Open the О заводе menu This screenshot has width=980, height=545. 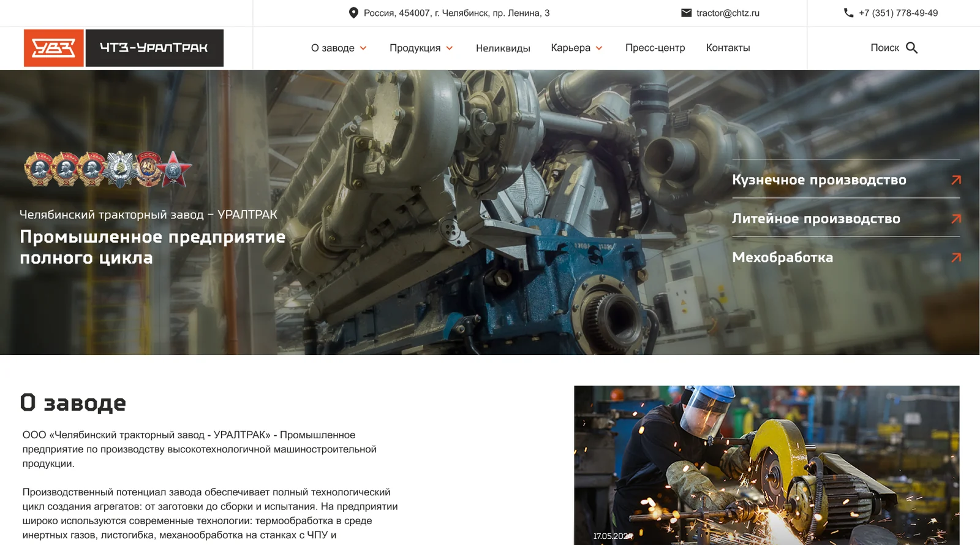point(333,48)
